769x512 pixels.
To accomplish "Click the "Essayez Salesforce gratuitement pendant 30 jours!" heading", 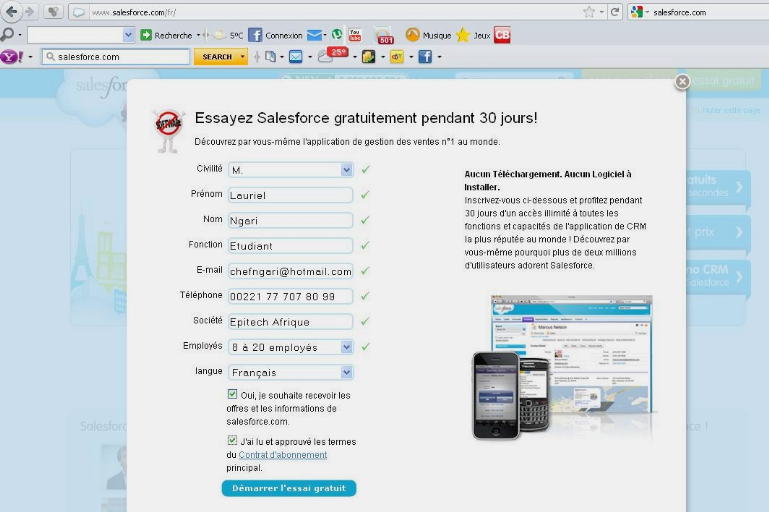I will click(366, 118).
